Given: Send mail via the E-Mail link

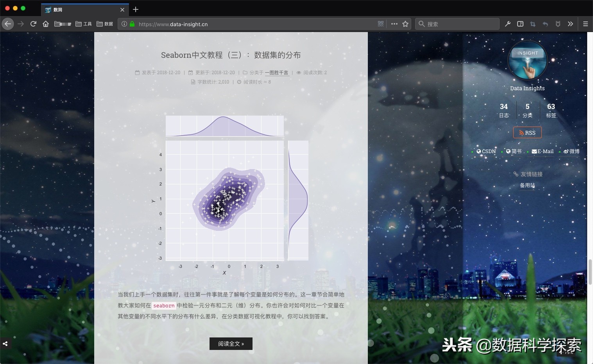Looking at the screenshot, I should [x=543, y=152].
